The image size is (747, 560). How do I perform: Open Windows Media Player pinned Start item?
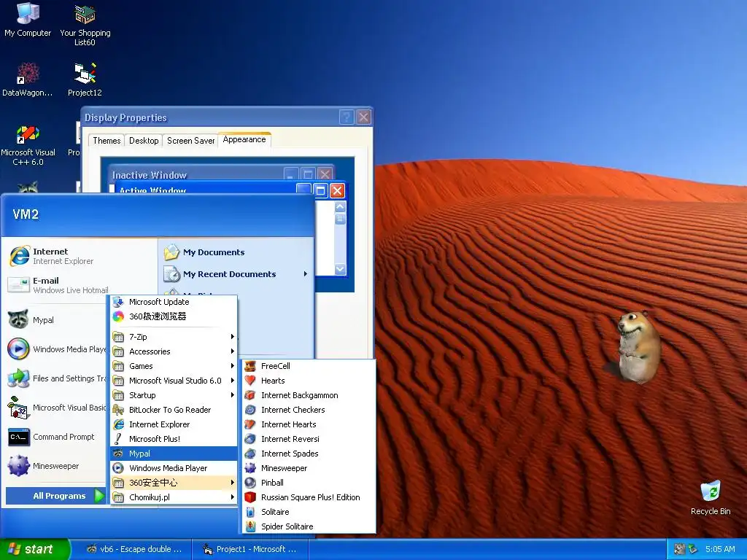[55, 349]
